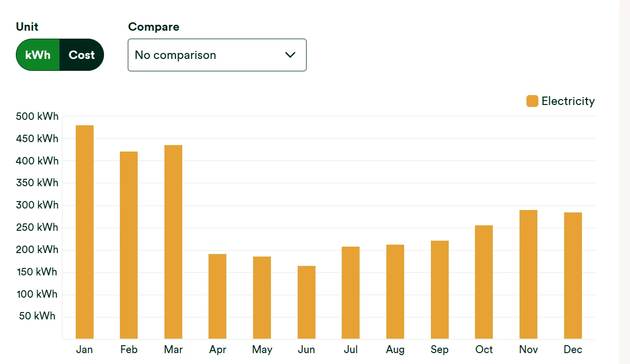Click the November electricity bar
The height and width of the screenshot is (364, 630).
pos(528,274)
